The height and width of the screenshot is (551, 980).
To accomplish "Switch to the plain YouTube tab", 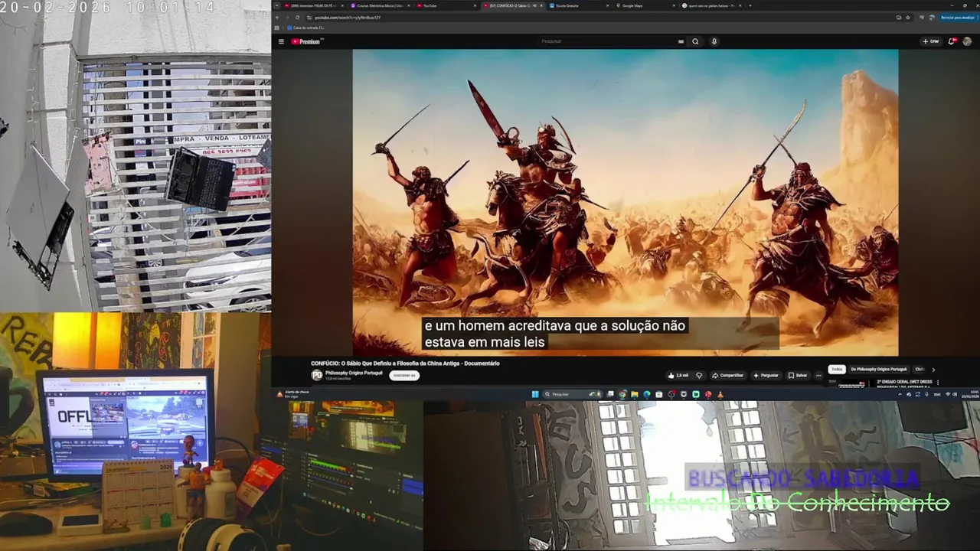I will [x=448, y=5].
